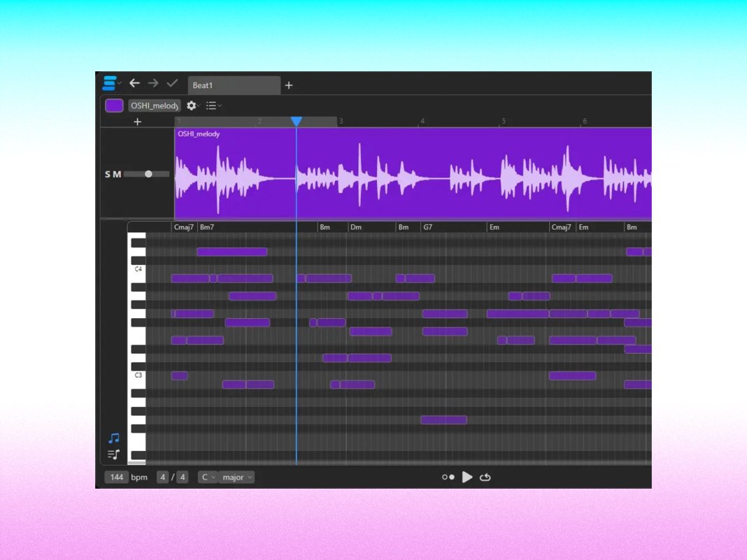Mute the OSHI_melody track
The width and height of the screenshot is (747, 560).
pos(117,174)
